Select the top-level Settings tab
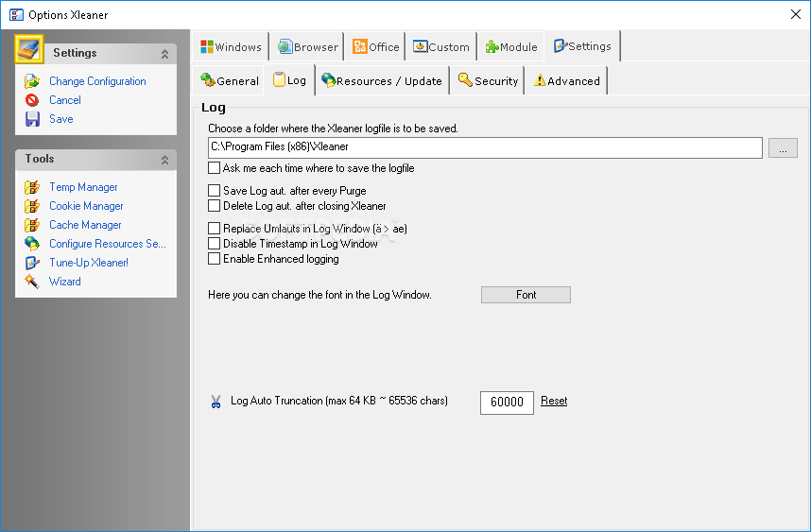Image resolution: width=811 pixels, height=532 pixels. (582, 46)
